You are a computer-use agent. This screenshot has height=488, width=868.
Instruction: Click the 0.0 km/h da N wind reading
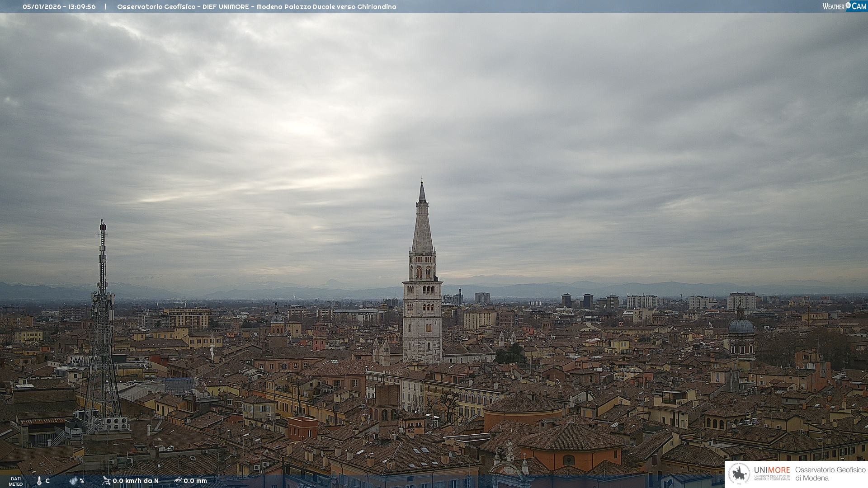click(x=136, y=481)
